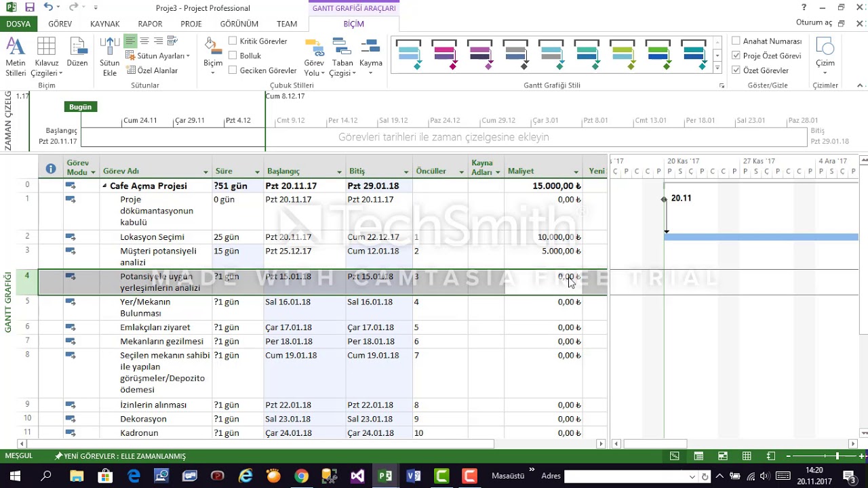
Task: Collapse the Cafe Açma Projesi summary task
Action: [x=104, y=186]
